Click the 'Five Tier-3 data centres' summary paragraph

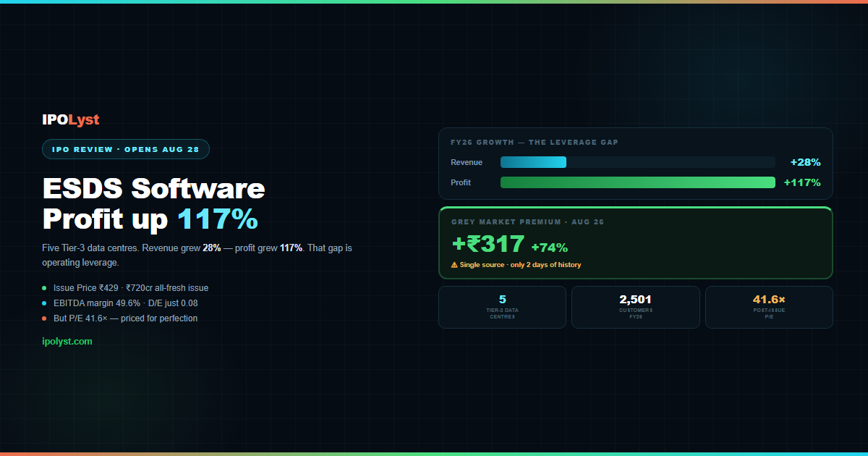coord(197,255)
